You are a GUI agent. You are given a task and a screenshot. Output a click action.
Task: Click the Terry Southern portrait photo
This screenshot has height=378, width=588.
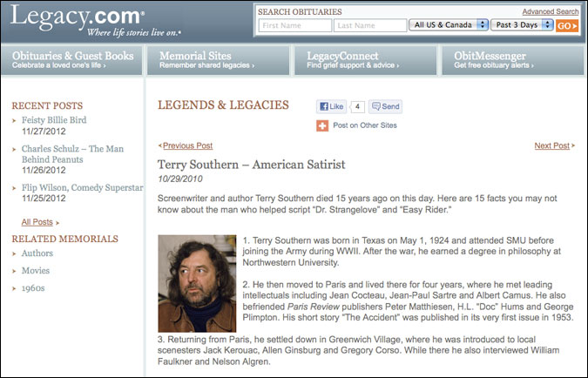(197, 283)
